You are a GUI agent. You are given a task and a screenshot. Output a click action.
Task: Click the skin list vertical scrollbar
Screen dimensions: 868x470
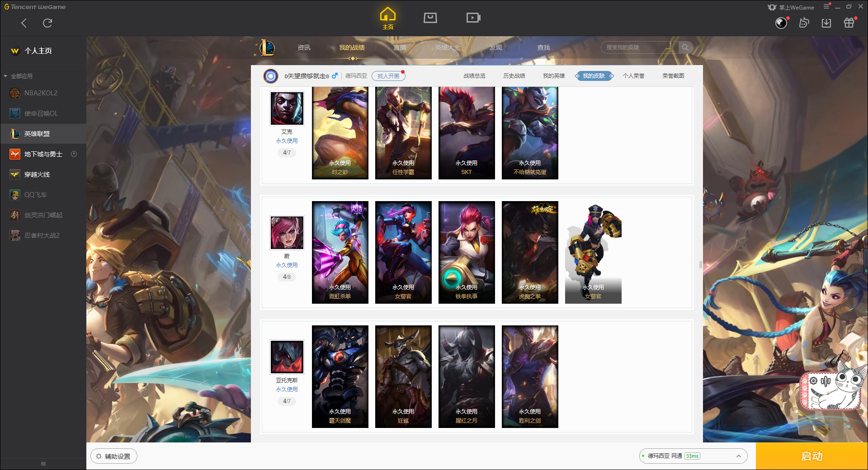tap(700, 264)
